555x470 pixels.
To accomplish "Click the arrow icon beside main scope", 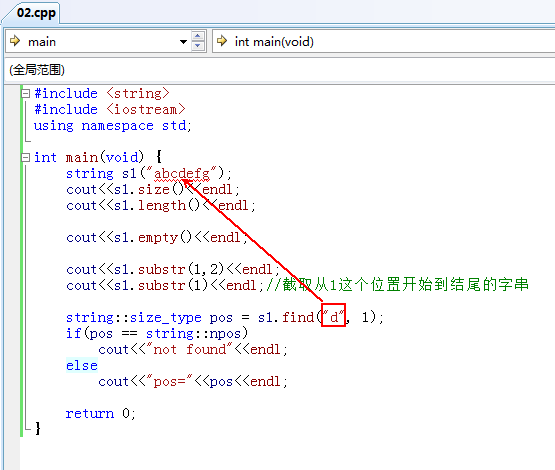I will tap(15, 41).
